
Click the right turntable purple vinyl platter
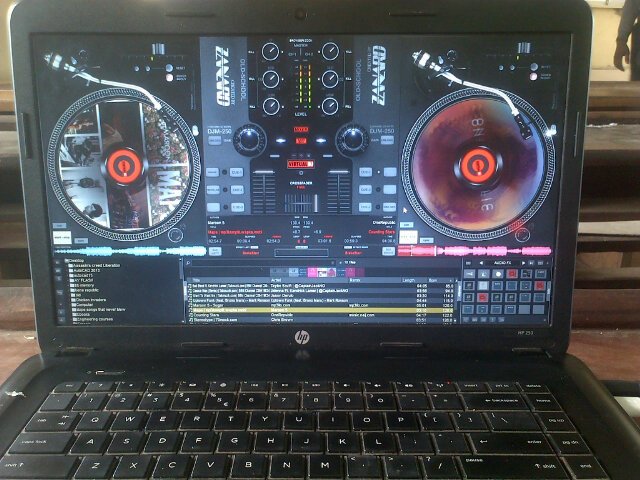coord(478,165)
